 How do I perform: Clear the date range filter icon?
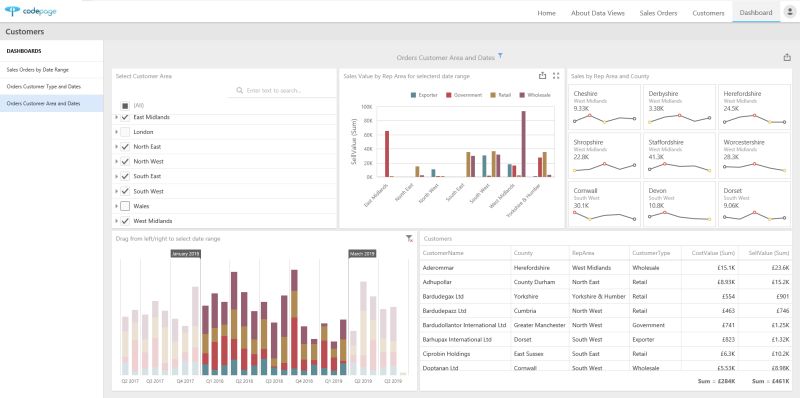409,238
